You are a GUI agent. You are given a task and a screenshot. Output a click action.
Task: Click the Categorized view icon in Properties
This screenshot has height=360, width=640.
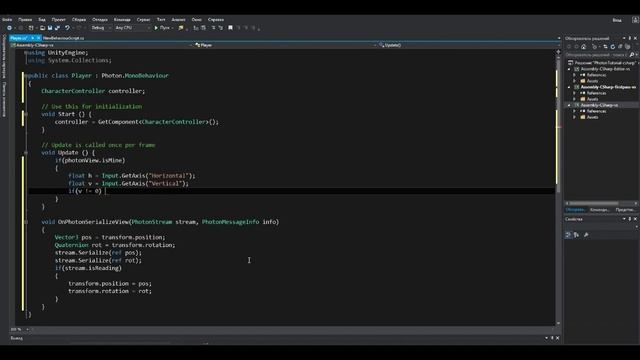pyautogui.click(x=568, y=235)
